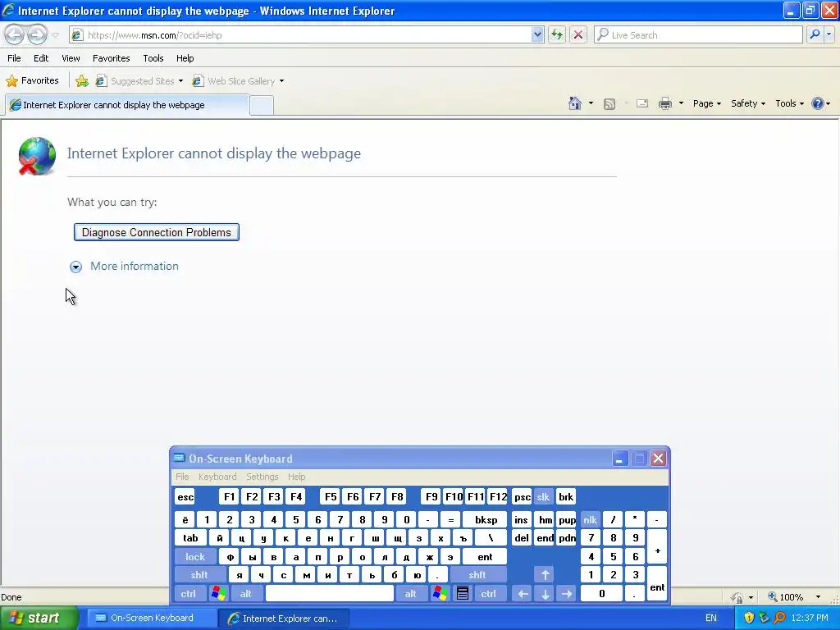Select the webpage error tab
The width and height of the screenshot is (840, 630).
[x=127, y=105]
